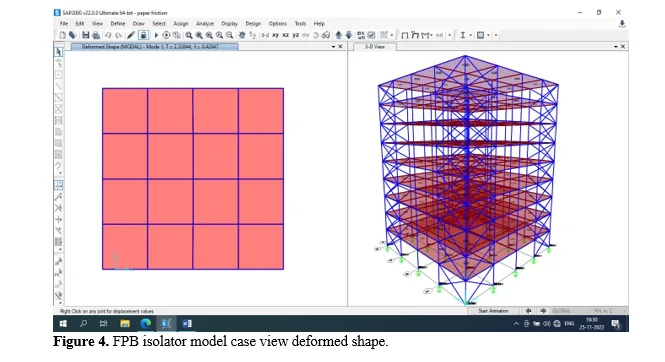This screenshot has width=665, height=362.
Task: Open the Help menu
Action: click(319, 24)
